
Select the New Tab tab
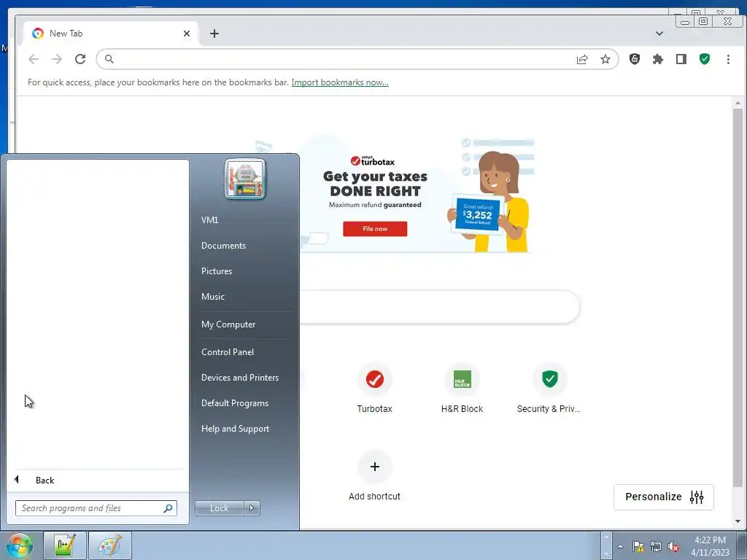coord(109,34)
